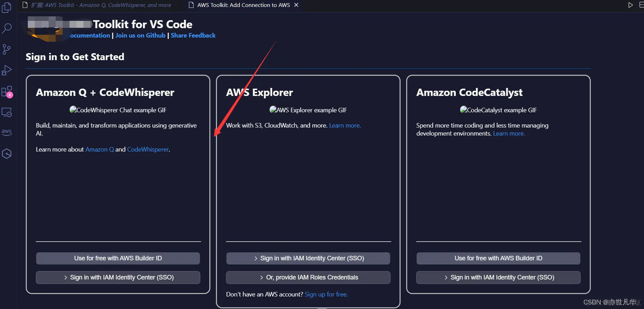This screenshot has width=644, height=309.
Task: Expand Or, provide IAM Roles Credentials
Action: [x=308, y=277]
